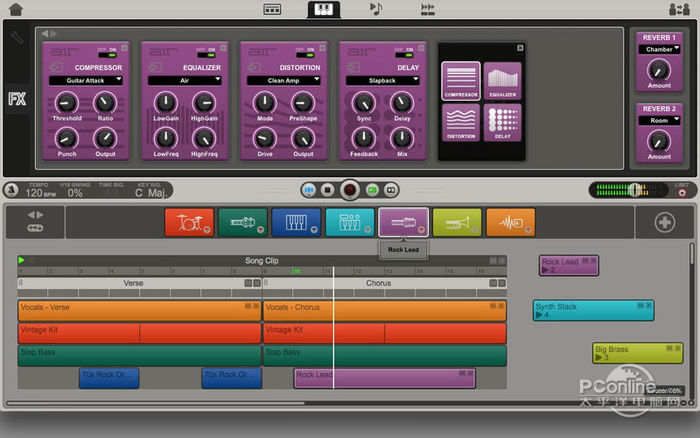Select the yellow-green trumpet brass instrument
Screen dimensions: 700x438
coord(457,222)
